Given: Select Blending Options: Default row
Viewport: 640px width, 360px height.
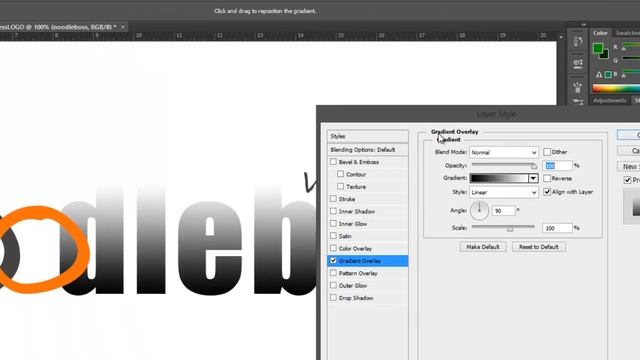Looking at the screenshot, I should tap(367, 150).
